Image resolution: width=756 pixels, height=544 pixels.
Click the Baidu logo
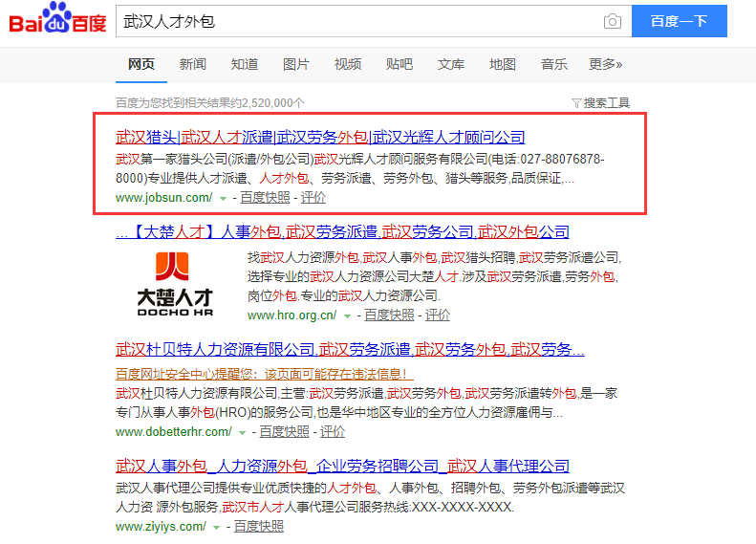pos(57,21)
